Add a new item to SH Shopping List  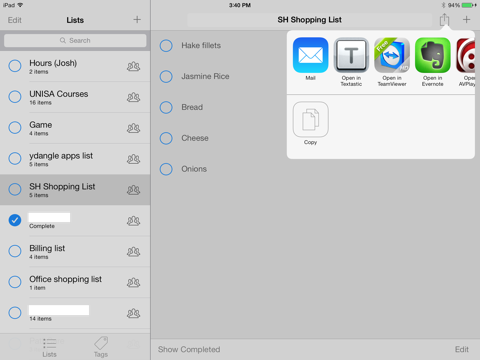point(466,20)
